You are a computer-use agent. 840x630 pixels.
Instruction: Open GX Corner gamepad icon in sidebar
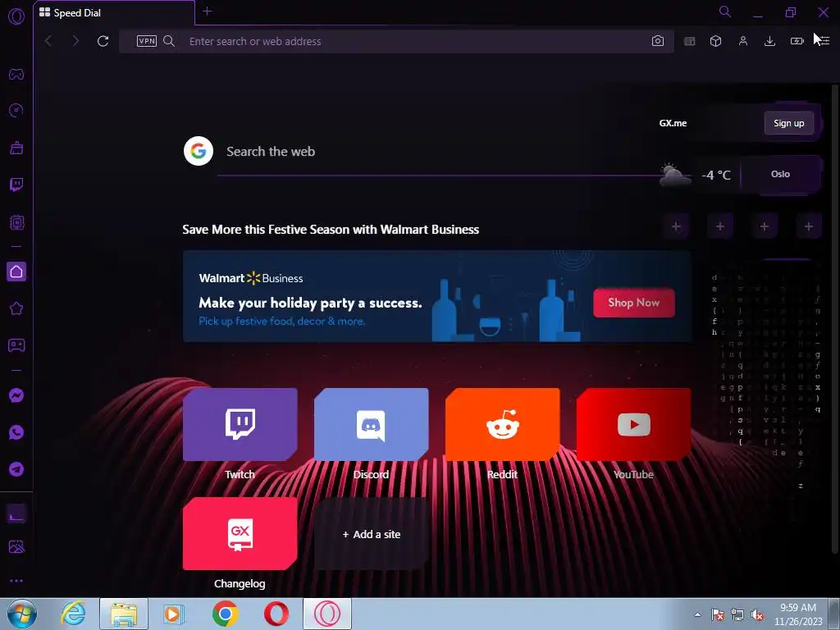click(16, 74)
